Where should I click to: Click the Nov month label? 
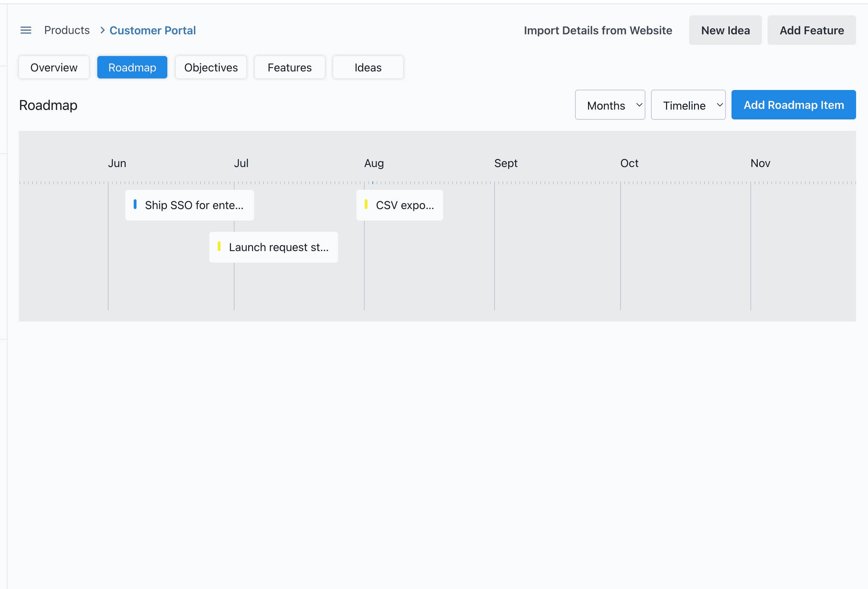761,163
